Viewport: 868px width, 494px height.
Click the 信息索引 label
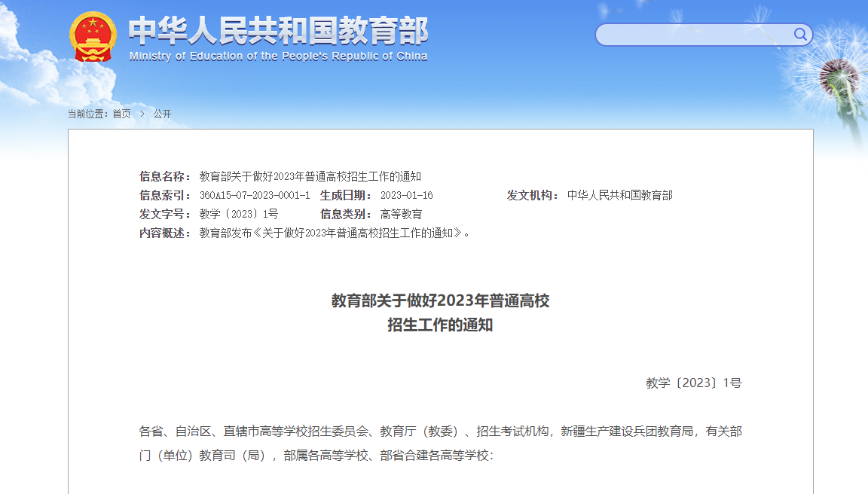pyautogui.click(x=165, y=195)
